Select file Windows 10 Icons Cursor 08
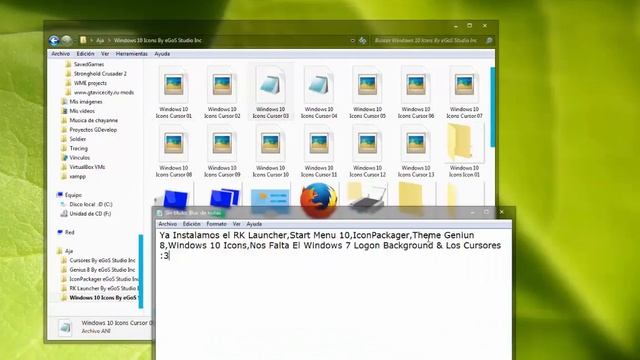Image resolution: width=640 pixels, height=360 pixels. pyautogui.click(x=173, y=151)
